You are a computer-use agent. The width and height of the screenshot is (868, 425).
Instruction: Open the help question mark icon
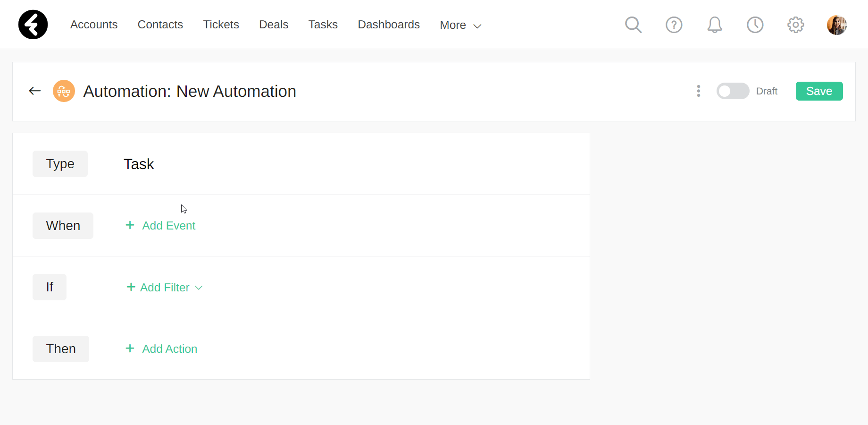pos(674,25)
